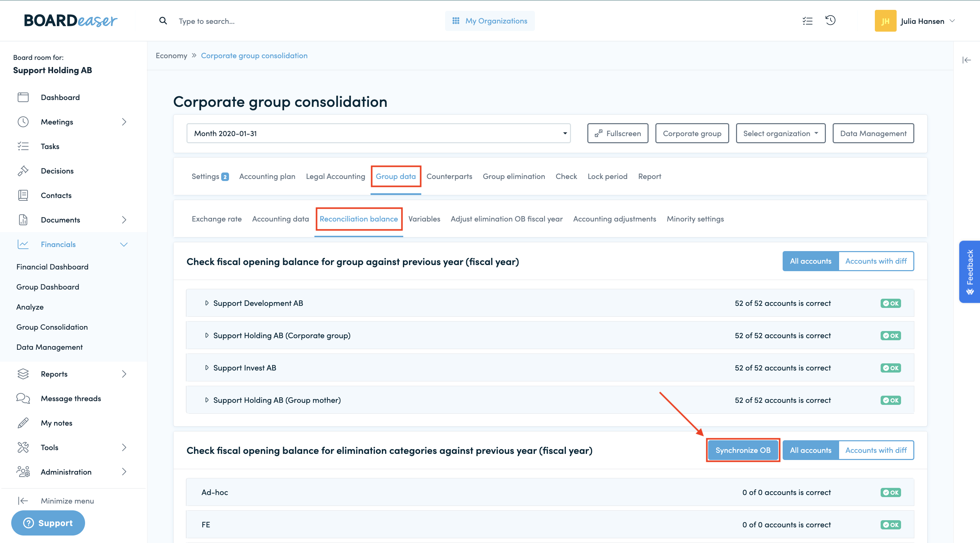Open the history clock icon in header

(x=830, y=20)
